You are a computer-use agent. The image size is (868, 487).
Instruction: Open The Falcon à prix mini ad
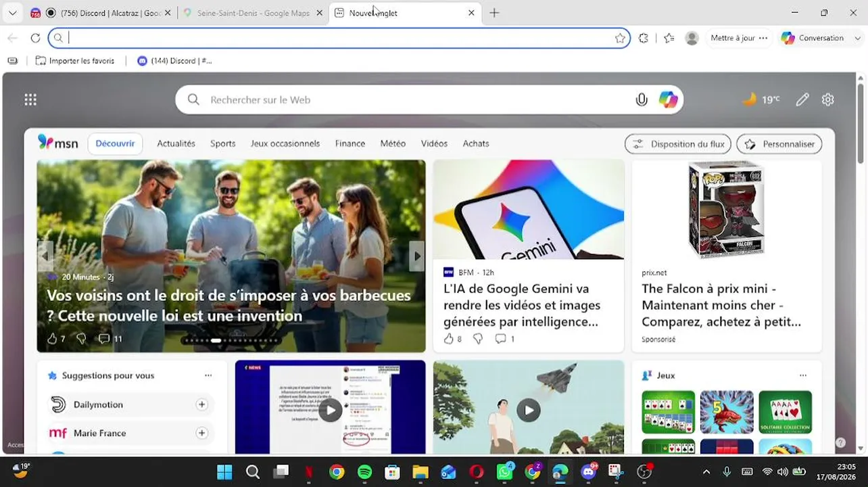(x=721, y=306)
